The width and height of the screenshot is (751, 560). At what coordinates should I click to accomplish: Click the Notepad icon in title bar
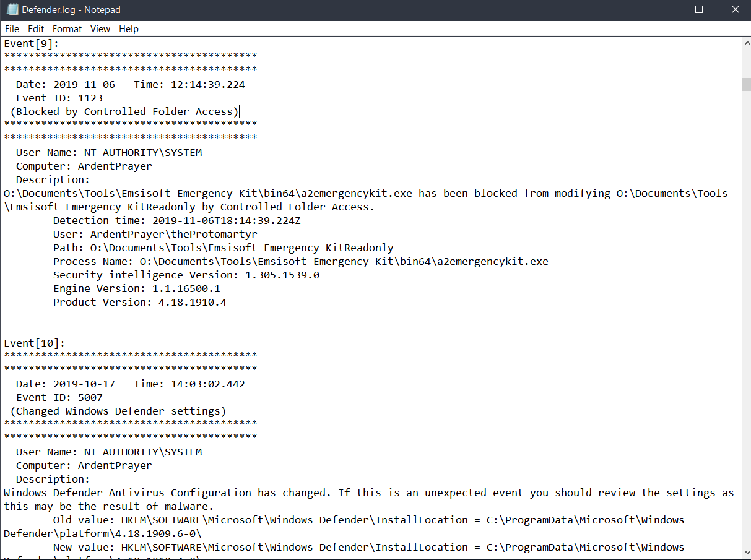pos(12,10)
